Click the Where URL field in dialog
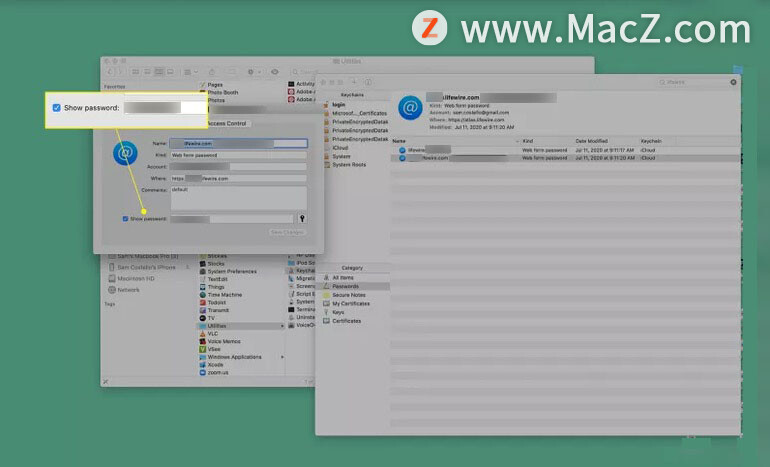Viewport: 770px width, 467px height. tap(239, 179)
